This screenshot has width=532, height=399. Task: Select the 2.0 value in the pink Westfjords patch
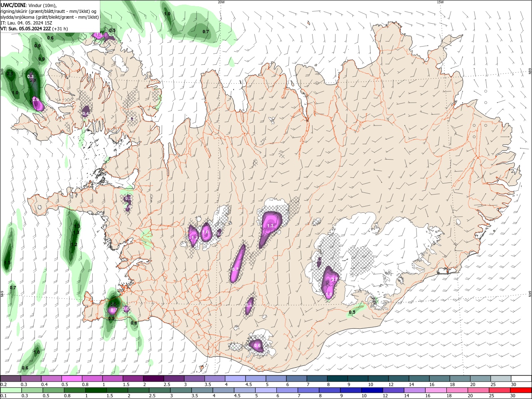point(36,99)
